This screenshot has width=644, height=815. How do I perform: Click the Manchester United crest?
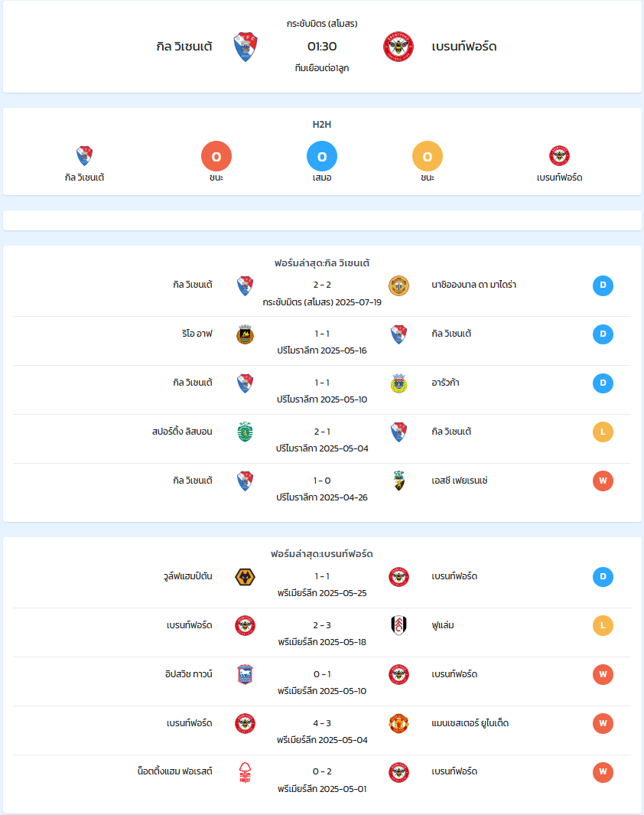[x=398, y=723]
